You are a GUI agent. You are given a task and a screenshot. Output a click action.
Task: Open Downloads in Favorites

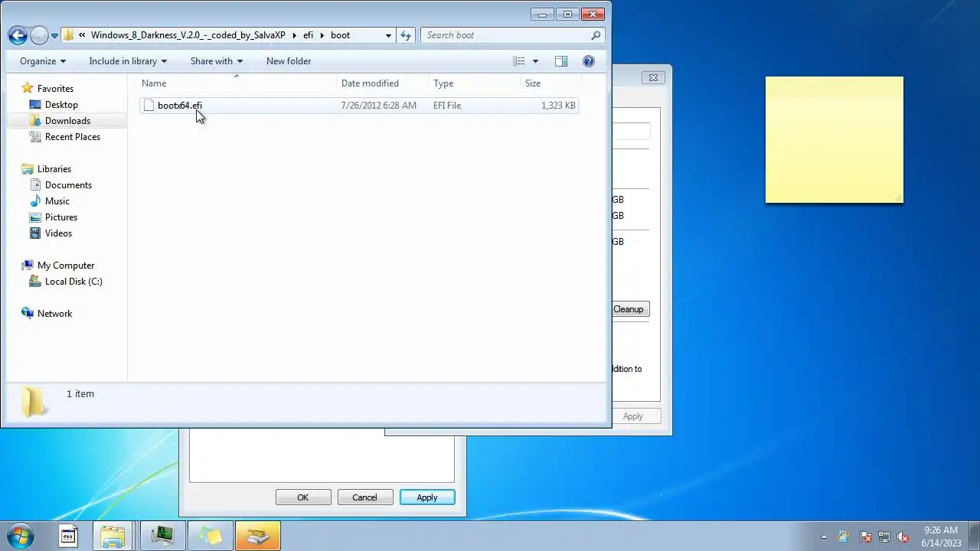(x=67, y=121)
